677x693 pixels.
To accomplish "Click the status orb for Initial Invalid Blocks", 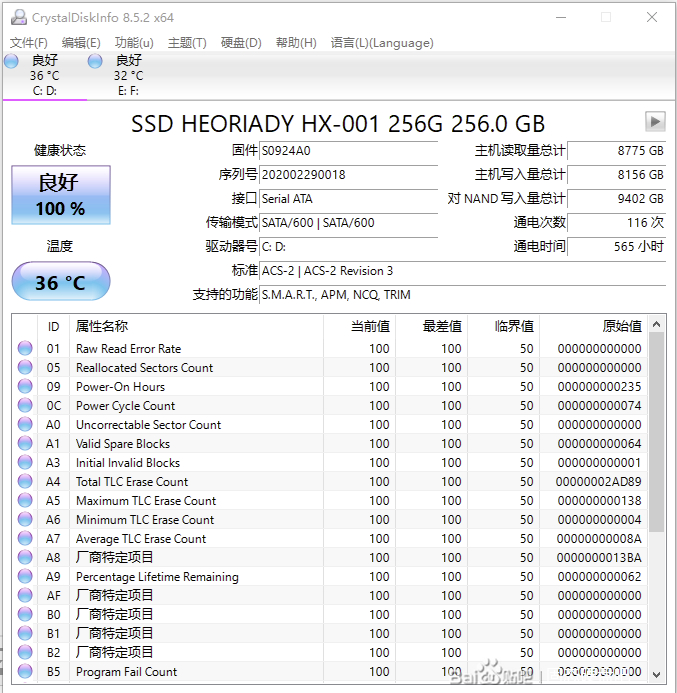I will point(25,462).
